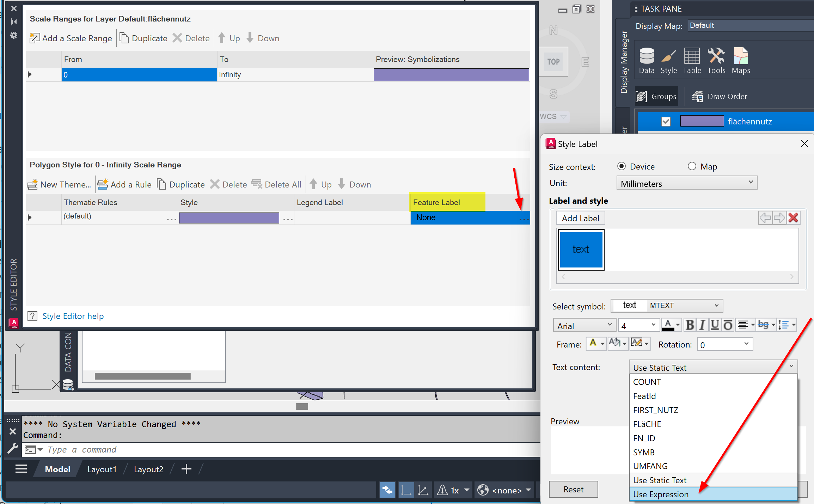Select the blue text label thumbnail
The height and width of the screenshot is (504, 814).
click(x=581, y=250)
